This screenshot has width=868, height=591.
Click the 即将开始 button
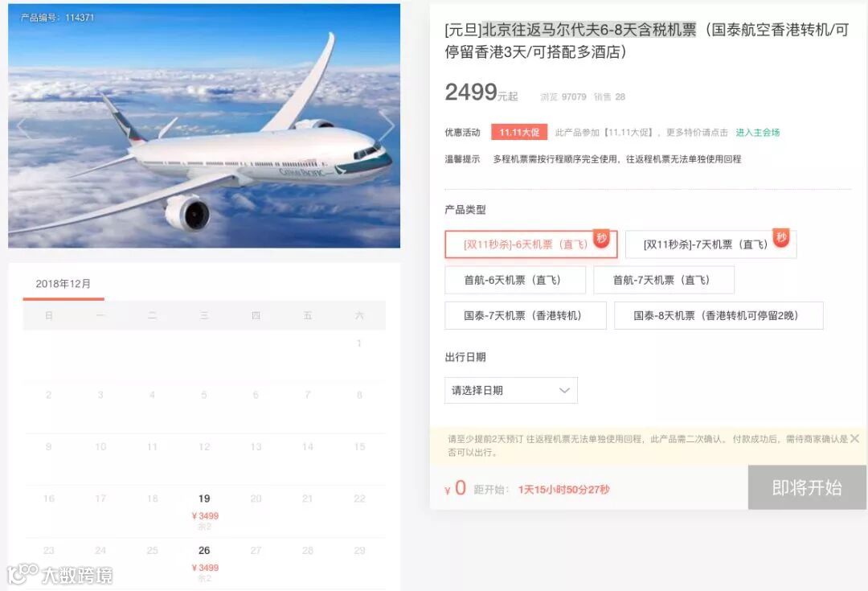[x=807, y=487]
